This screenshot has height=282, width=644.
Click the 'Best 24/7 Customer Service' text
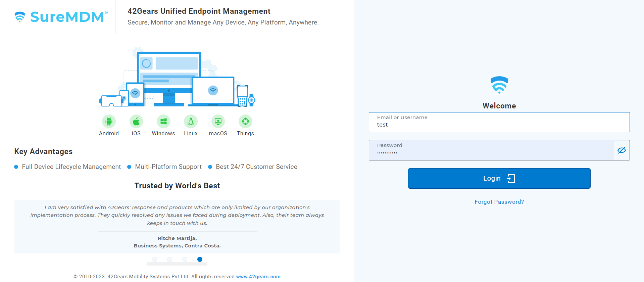[256, 167]
